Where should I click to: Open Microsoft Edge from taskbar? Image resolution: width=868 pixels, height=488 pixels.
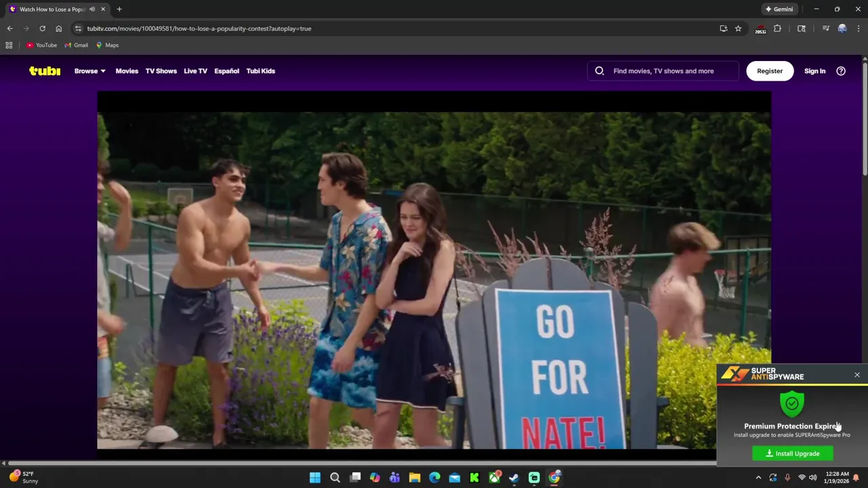tap(435, 478)
